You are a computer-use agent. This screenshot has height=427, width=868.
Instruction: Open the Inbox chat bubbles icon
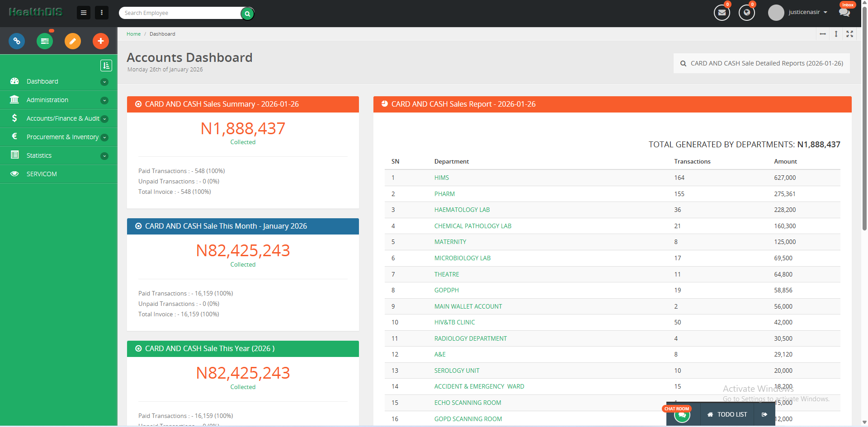[844, 13]
